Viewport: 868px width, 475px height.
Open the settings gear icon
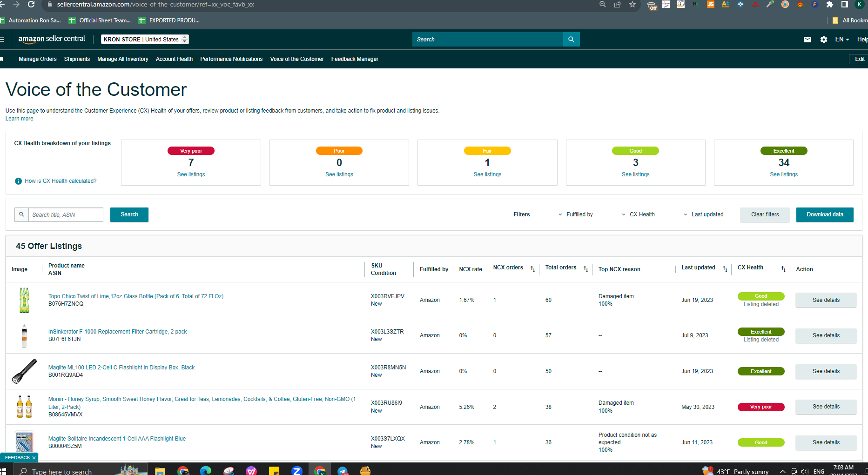click(x=824, y=40)
